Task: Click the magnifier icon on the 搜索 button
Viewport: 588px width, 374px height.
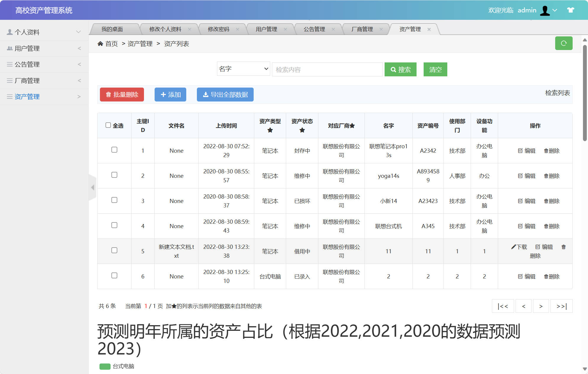Action: coord(393,70)
